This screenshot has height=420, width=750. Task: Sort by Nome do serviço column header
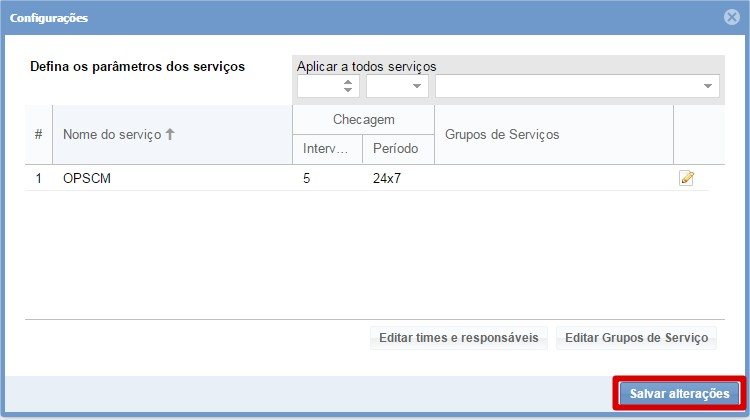point(119,135)
